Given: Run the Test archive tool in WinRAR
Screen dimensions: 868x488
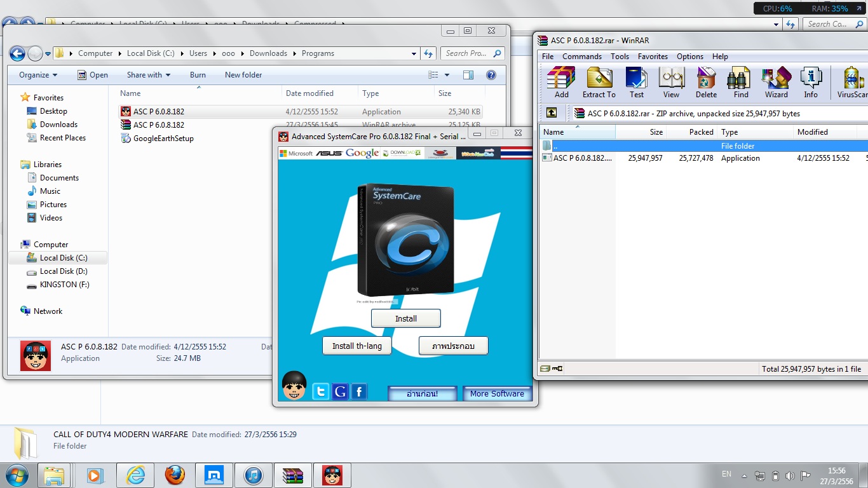Looking at the screenshot, I should 637,83.
